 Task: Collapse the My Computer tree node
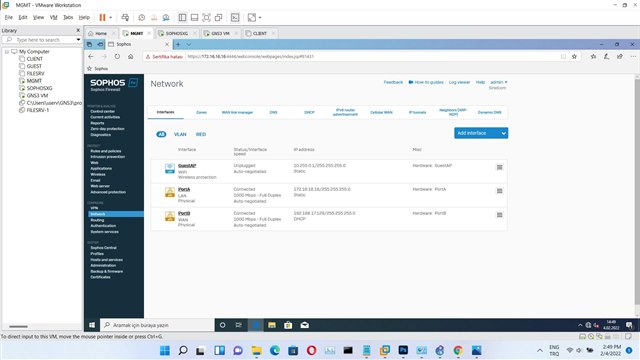click(7, 52)
